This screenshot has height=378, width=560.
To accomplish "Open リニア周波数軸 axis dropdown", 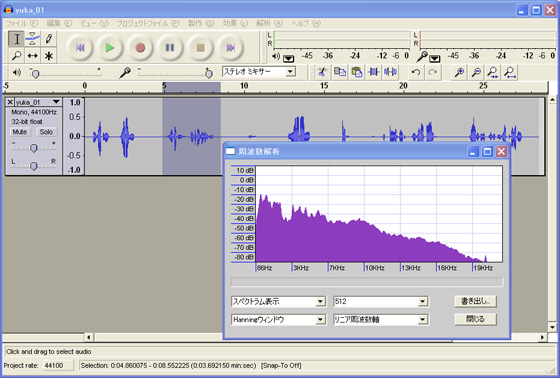I will tap(423, 319).
